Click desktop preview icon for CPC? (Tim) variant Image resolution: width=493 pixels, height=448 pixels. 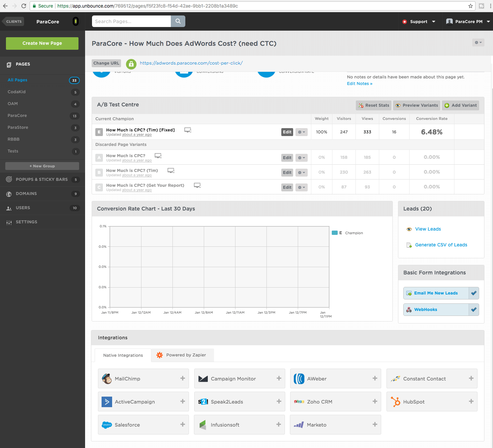click(x=171, y=171)
